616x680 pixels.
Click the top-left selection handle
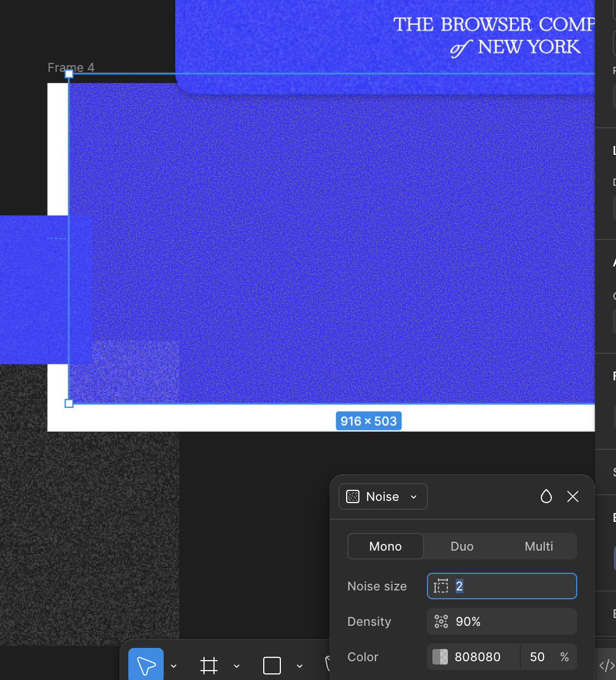(69, 74)
